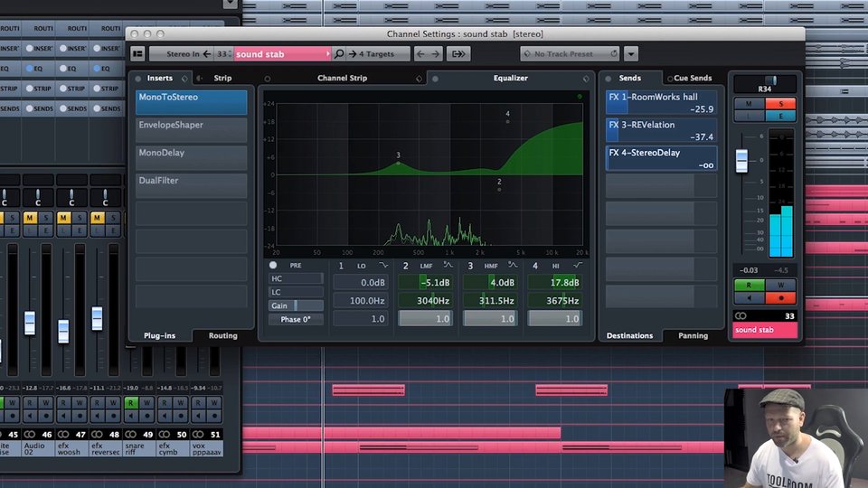Open sound stab channel name dropdown

pos(282,53)
